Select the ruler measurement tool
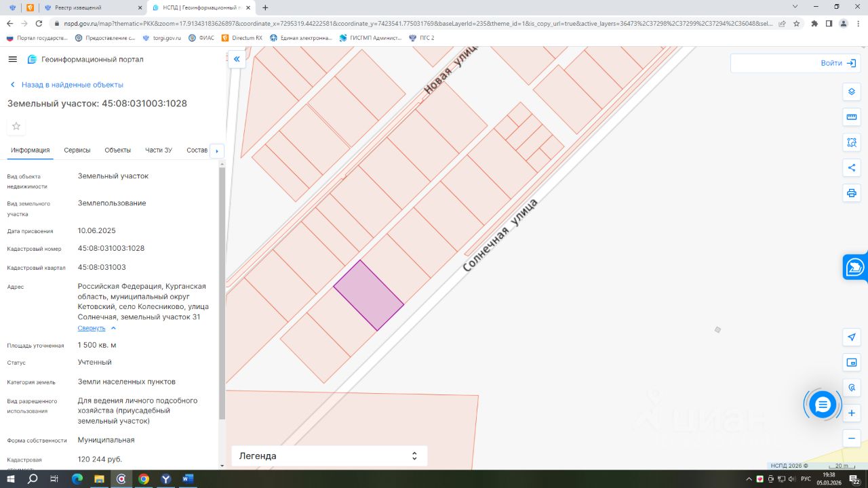 pyautogui.click(x=852, y=117)
